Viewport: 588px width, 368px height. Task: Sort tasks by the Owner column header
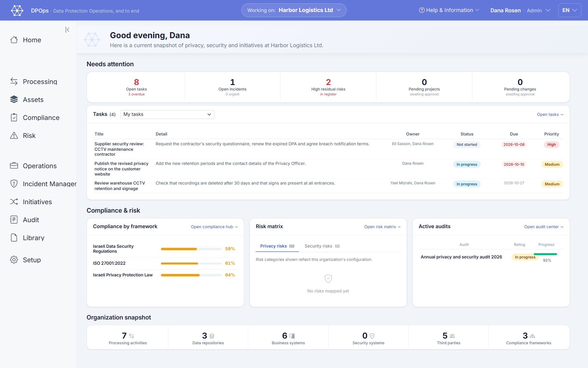(413, 134)
